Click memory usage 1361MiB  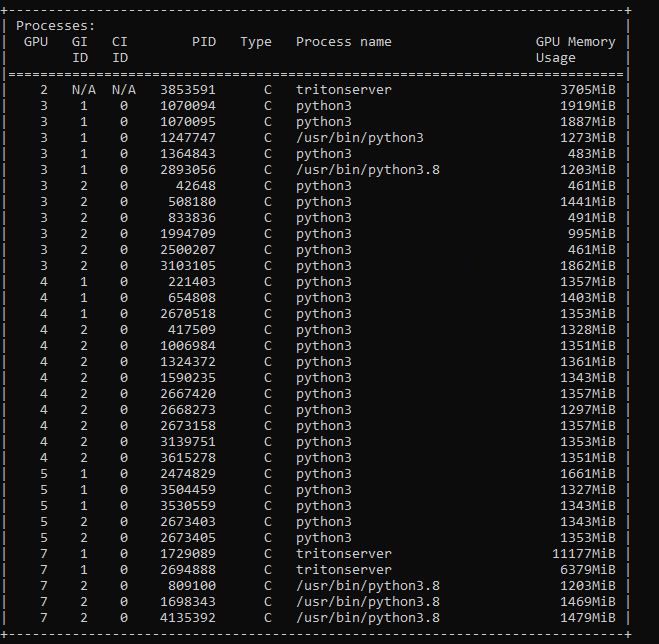coord(588,362)
